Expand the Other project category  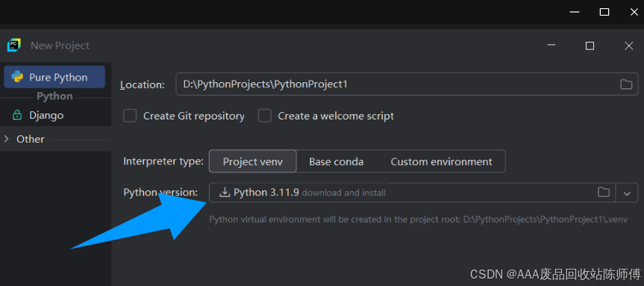(6, 139)
